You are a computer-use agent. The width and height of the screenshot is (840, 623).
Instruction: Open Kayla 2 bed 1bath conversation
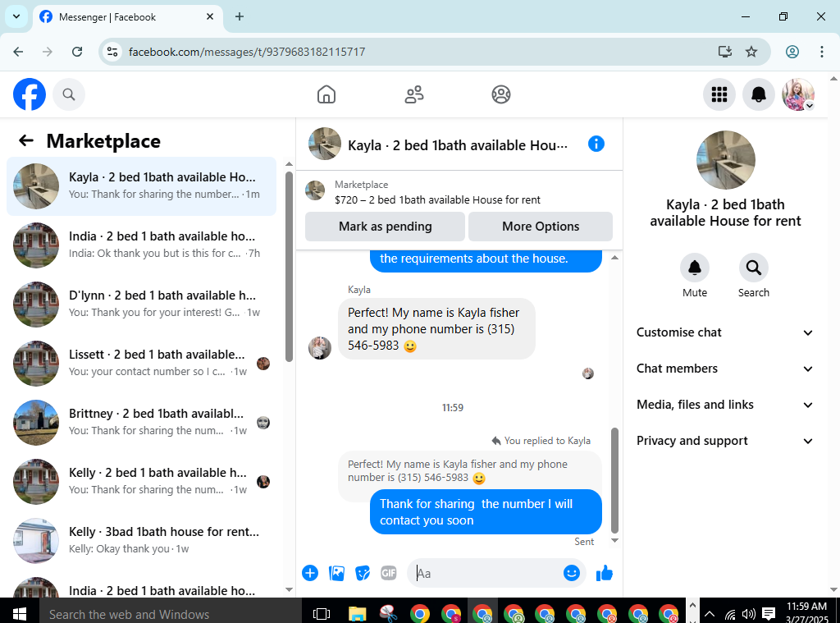click(141, 186)
